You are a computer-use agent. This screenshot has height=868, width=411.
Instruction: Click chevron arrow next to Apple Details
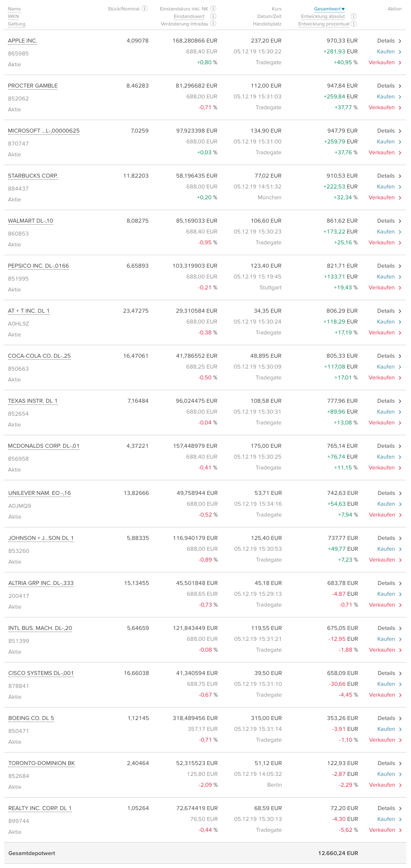point(400,41)
